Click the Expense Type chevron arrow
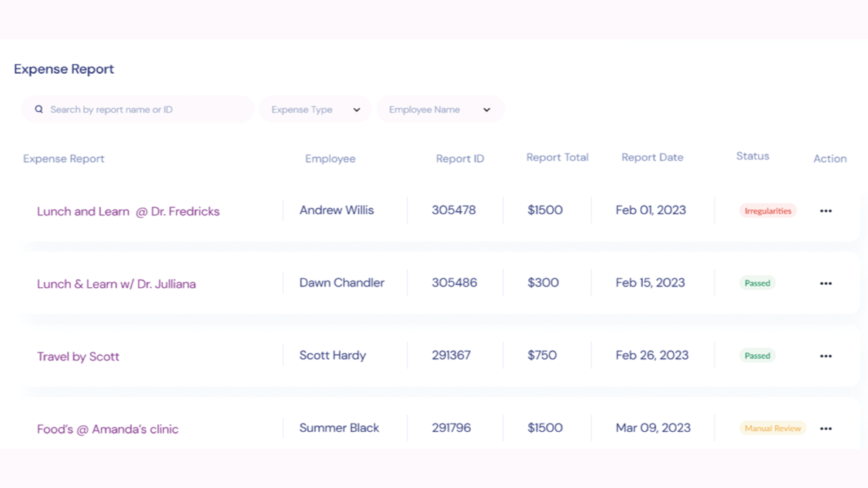868x488 pixels. 356,109
